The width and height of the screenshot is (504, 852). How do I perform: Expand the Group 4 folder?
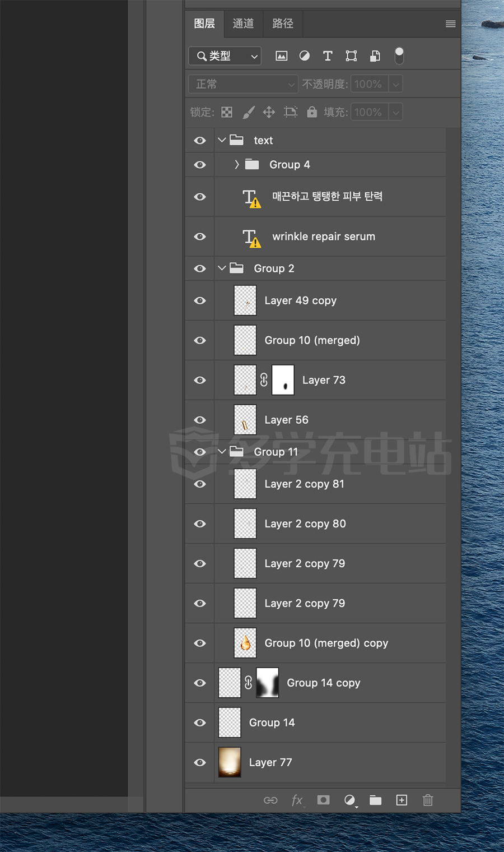coord(237,164)
